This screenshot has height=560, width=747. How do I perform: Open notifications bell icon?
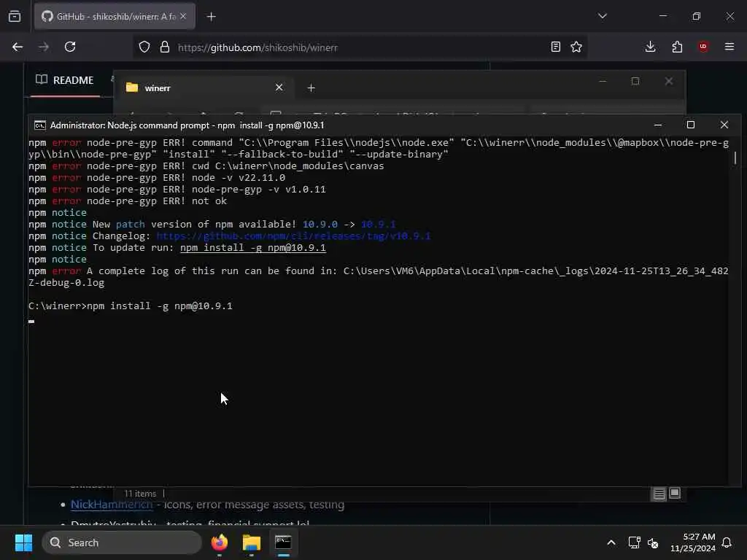(x=727, y=542)
